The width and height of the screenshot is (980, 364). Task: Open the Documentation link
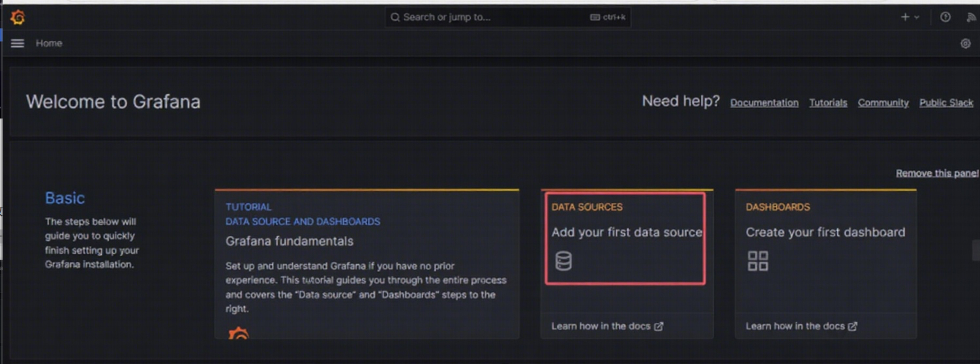[764, 103]
